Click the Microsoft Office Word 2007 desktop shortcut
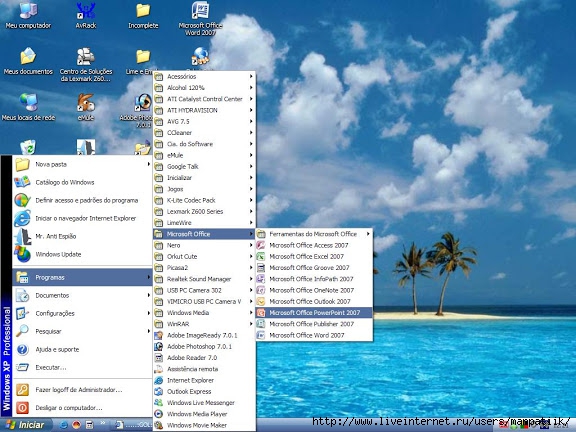This screenshot has height=432, width=576. point(200,18)
